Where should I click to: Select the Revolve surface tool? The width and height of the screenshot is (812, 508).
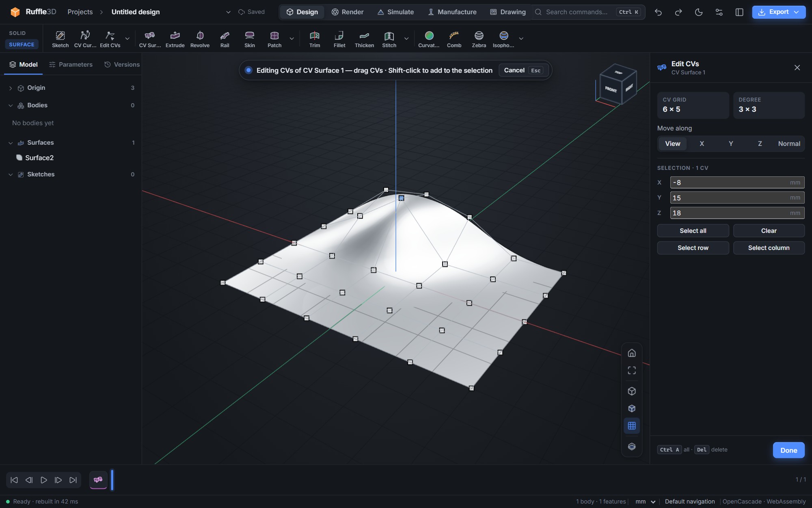200,39
